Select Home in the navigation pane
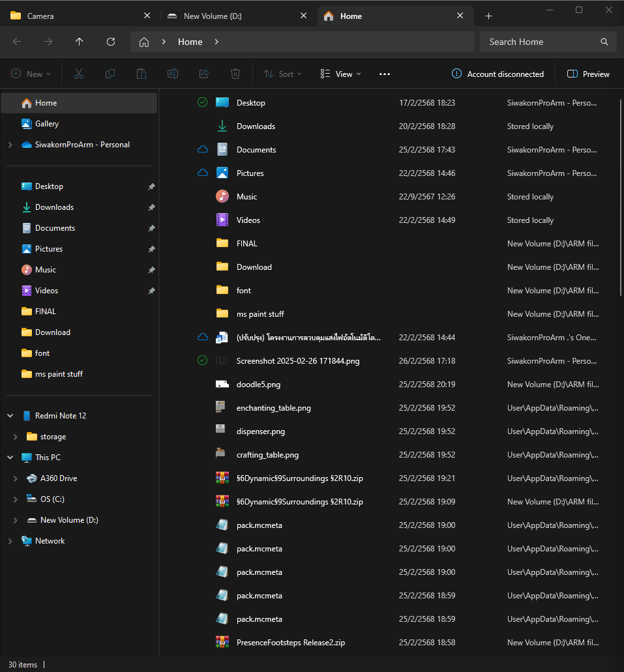Screen dimensions: 624x672 click(79, 103)
